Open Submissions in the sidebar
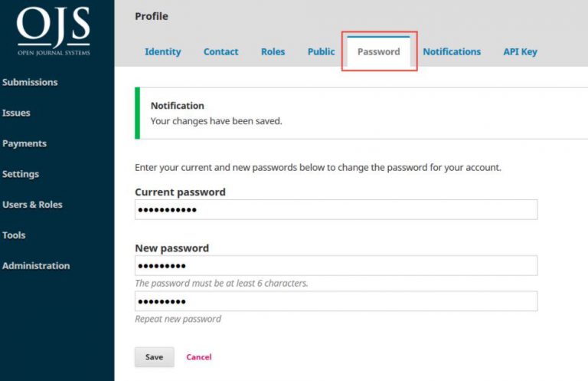Screen dimensions: 588x381 point(30,82)
